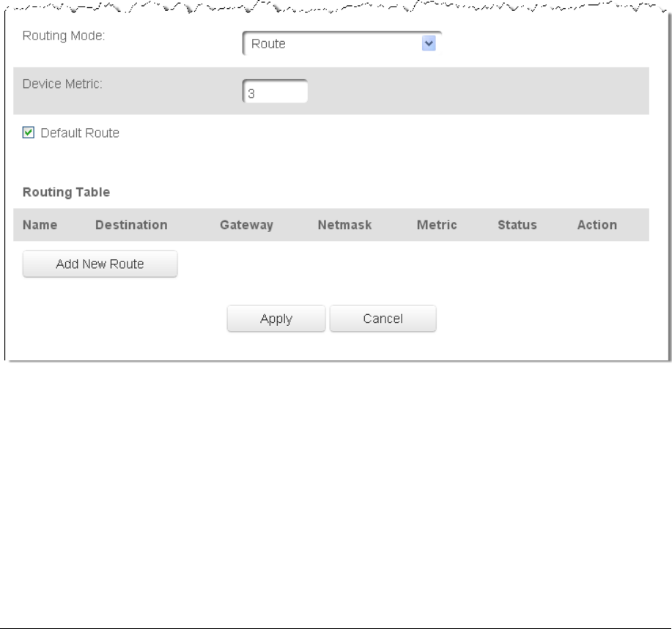
Task: Uncheck the Default Route checkbox
Action: click(29, 133)
